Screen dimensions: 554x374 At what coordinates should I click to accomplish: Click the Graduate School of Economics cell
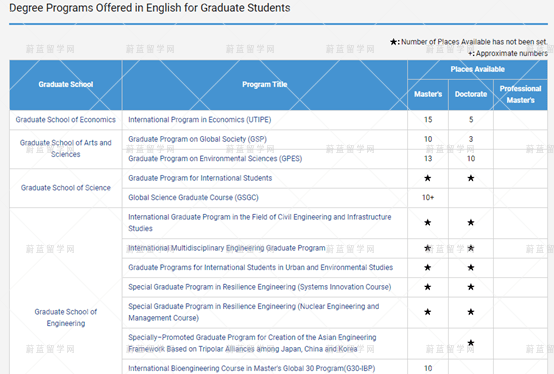[x=66, y=120]
